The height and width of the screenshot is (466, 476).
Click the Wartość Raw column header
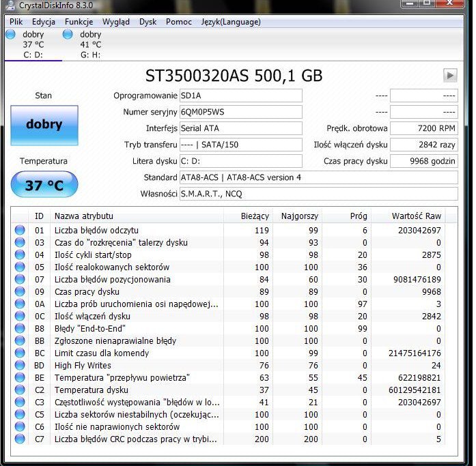(408, 216)
